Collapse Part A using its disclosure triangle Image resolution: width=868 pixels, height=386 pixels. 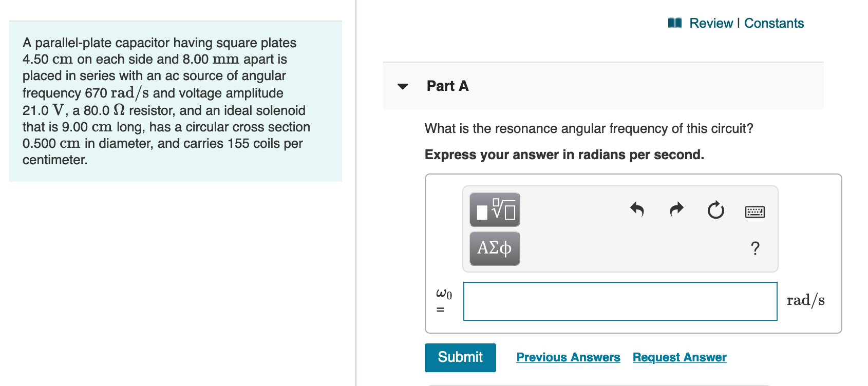point(403,87)
